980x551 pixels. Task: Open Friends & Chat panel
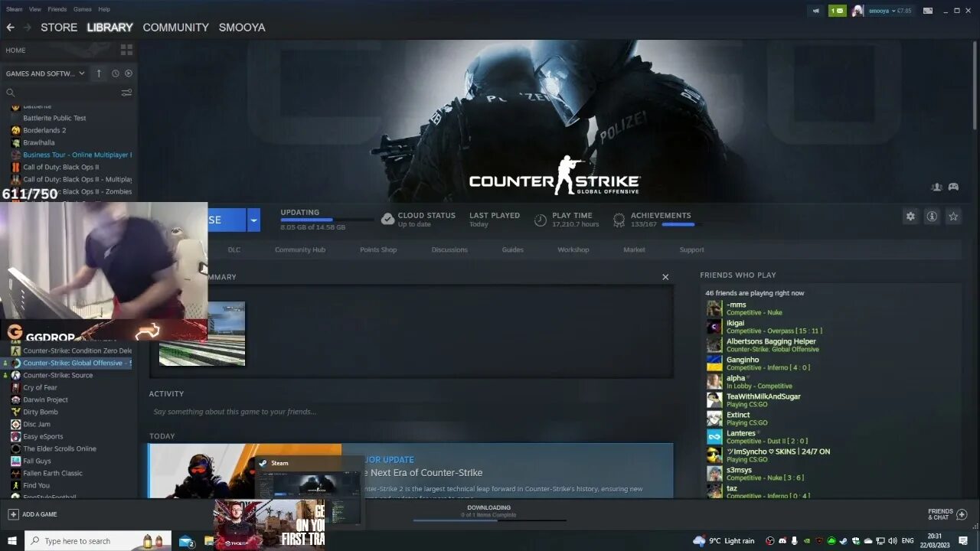947,514
